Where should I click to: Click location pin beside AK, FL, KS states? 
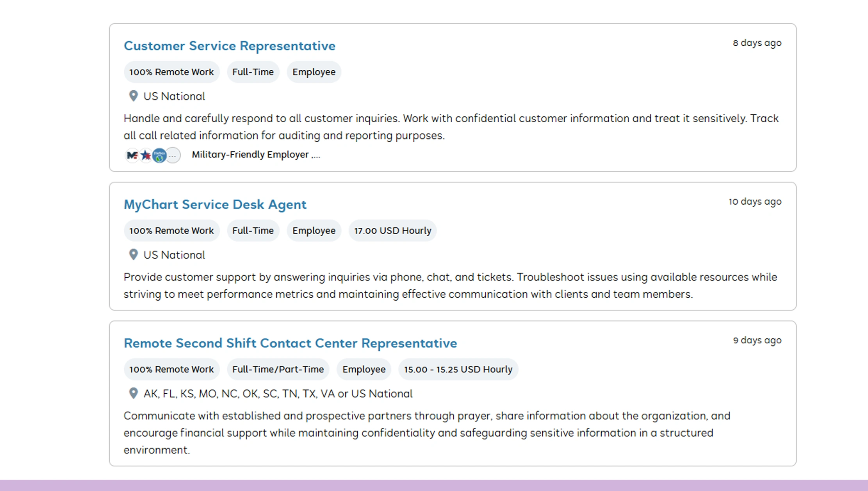tap(134, 393)
